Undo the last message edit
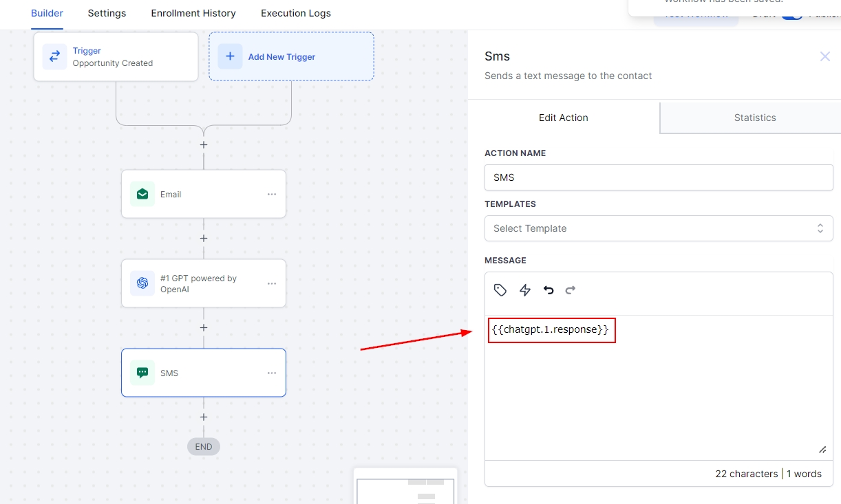This screenshot has height=504, width=841. point(549,290)
